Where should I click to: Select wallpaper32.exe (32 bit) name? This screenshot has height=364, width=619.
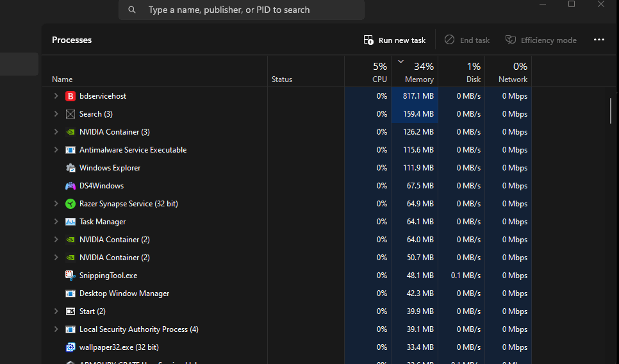point(119,347)
